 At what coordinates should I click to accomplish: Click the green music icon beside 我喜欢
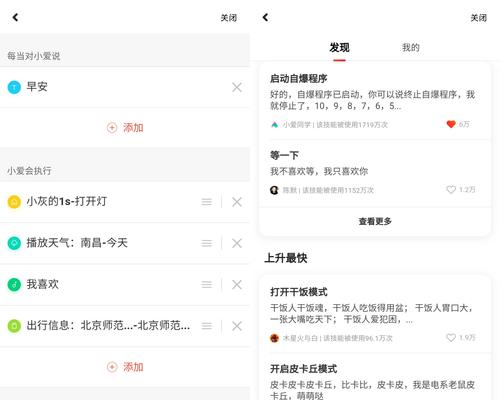(x=14, y=284)
